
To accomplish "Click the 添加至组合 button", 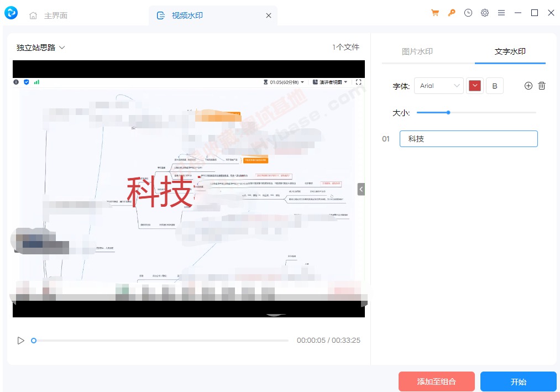I will (x=436, y=381).
